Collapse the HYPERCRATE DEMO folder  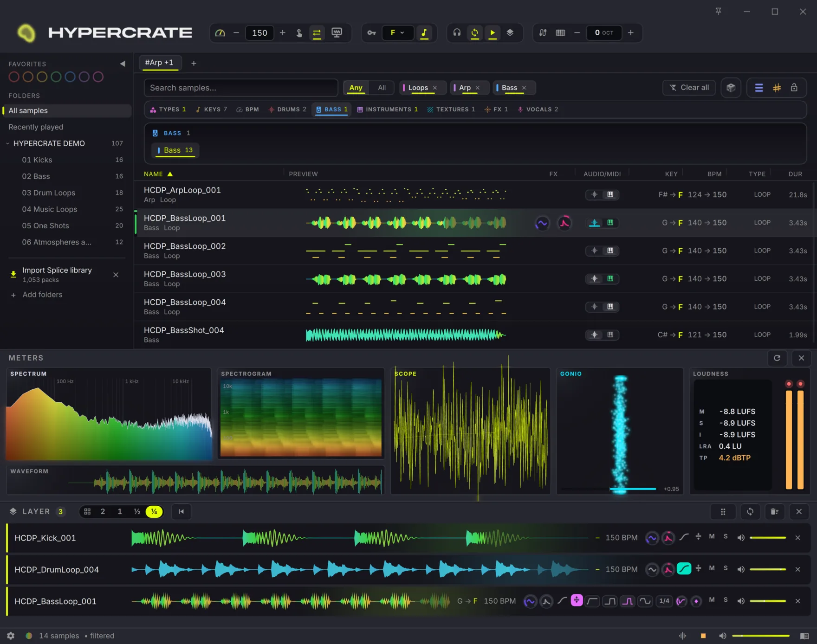pos(7,144)
